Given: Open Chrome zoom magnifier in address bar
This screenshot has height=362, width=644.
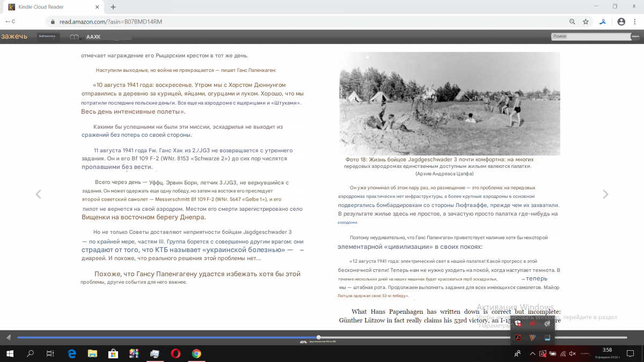Looking at the screenshot, I should (x=572, y=21).
